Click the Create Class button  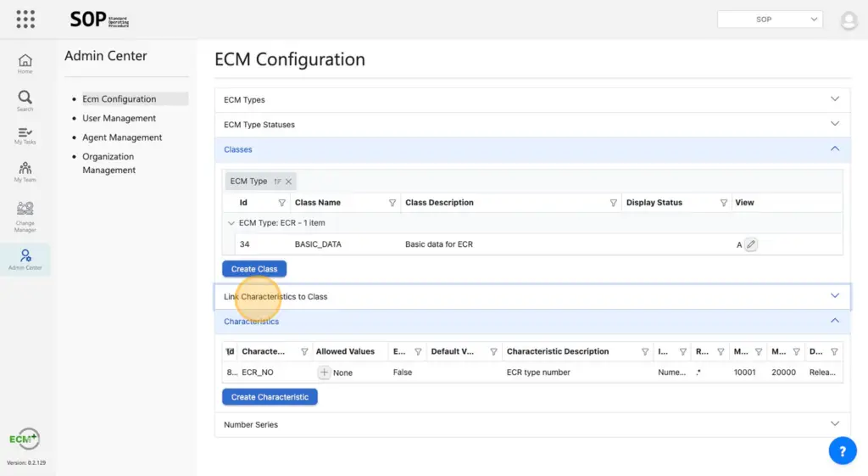254,269
